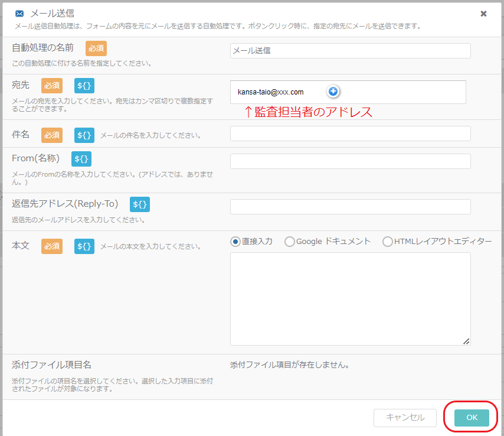This screenshot has width=504, height=436.
Task: Click inside the 本文 body text area
Action: pos(351,299)
